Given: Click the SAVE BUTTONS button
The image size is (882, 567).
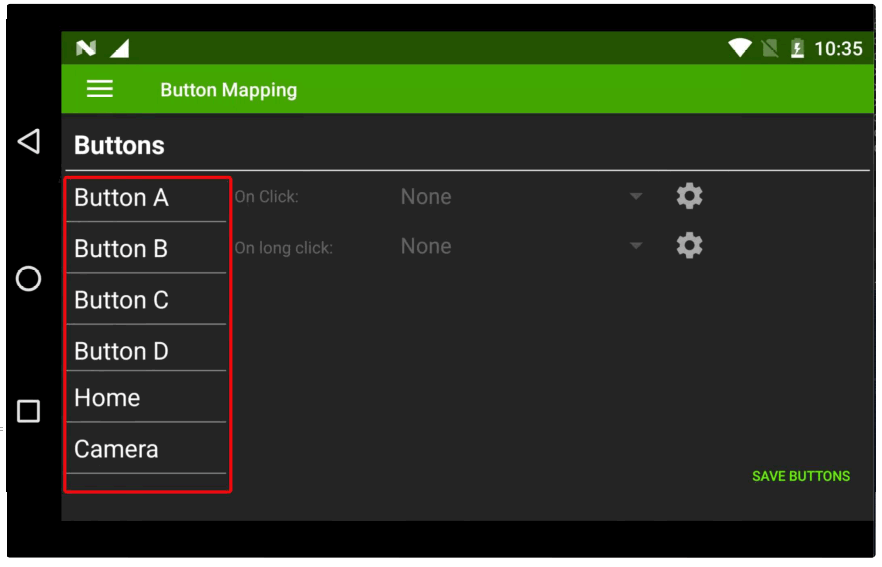Looking at the screenshot, I should tap(801, 476).
